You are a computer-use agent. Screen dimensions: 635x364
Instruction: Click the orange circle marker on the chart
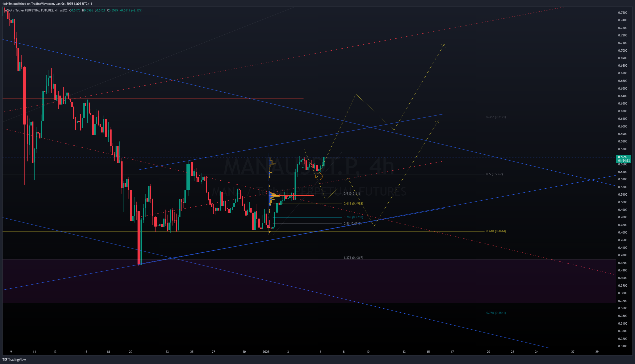pyautogui.click(x=319, y=176)
